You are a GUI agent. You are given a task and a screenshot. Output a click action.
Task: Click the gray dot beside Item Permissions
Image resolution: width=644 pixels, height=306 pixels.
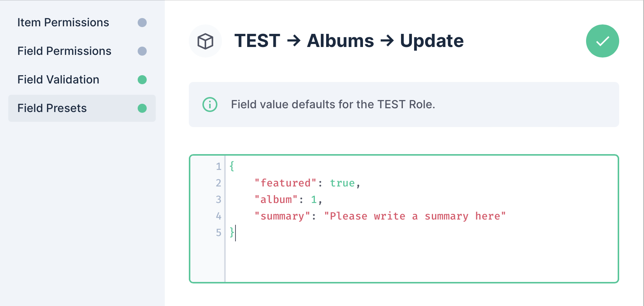point(142,23)
